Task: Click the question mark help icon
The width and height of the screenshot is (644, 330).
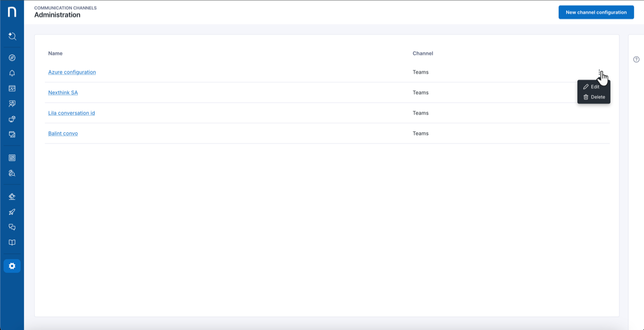Action: (x=636, y=59)
